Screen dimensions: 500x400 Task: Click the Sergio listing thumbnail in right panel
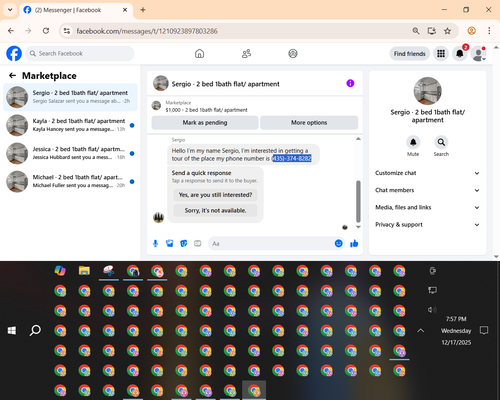(x=427, y=91)
